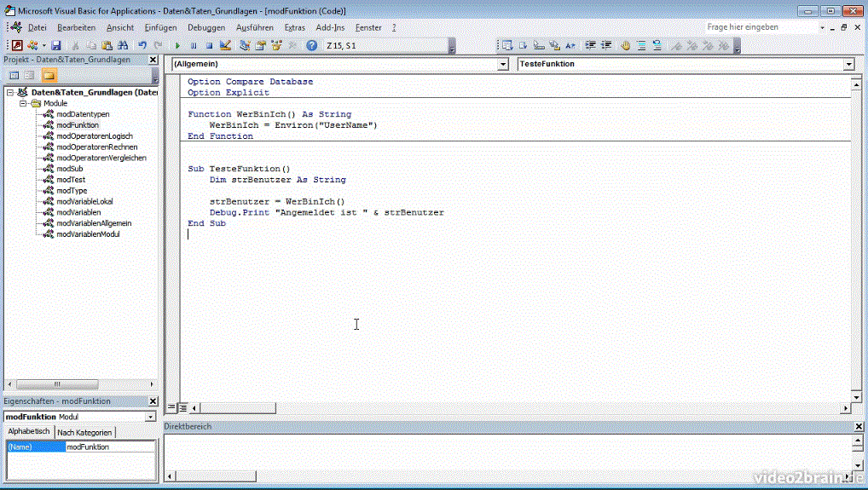The image size is (868, 490).
Task: Open the Ansicht menu
Action: pos(120,27)
